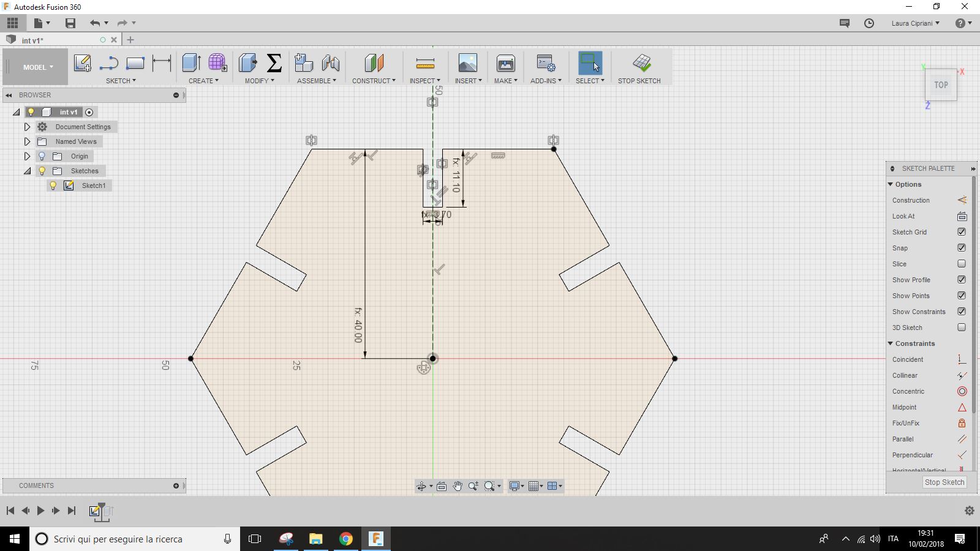Toggle the Sketch Grid checkbox
The width and height of the screenshot is (980, 551).
coord(962,232)
